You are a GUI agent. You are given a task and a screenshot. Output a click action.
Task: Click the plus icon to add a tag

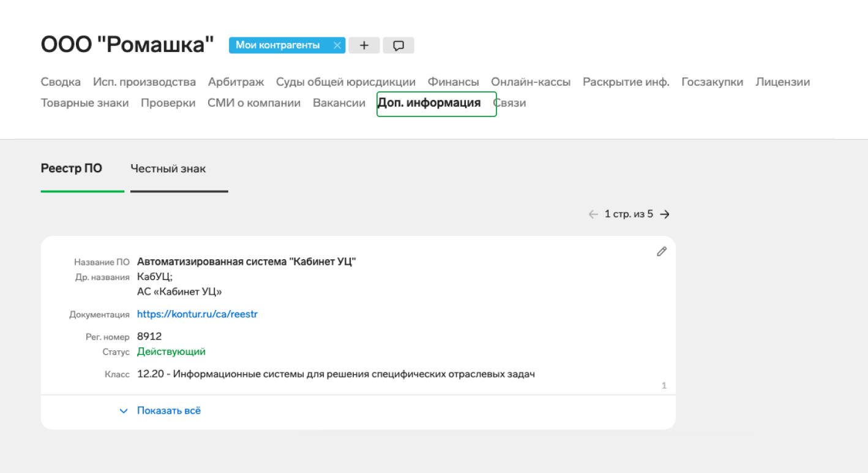[364, 45]
